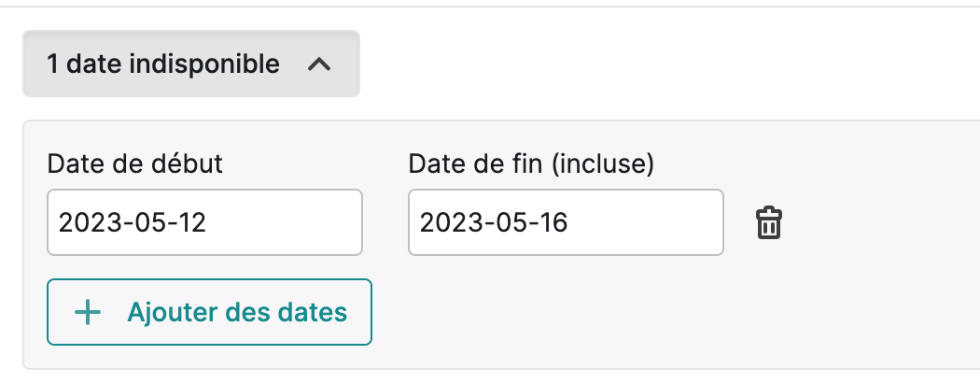Focus the Date de fin (incluse) field

(x=567, y=222)
